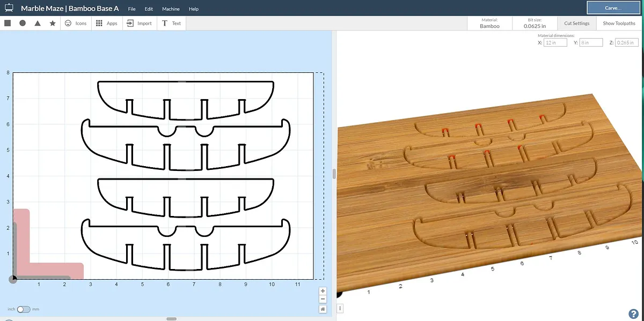Open the Machine menu
This screenshot has width=644, height=321.
pyautogui.click(x=171, y=9)
